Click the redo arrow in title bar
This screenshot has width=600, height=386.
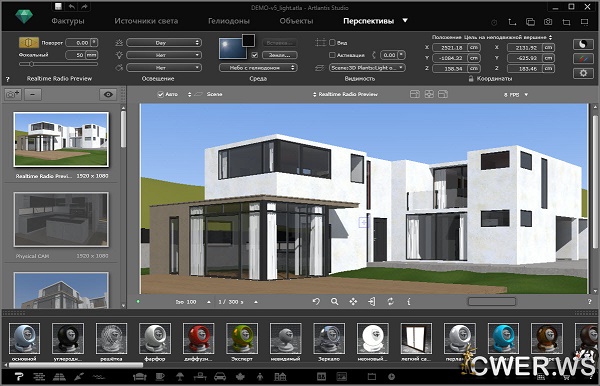point(84,6)
